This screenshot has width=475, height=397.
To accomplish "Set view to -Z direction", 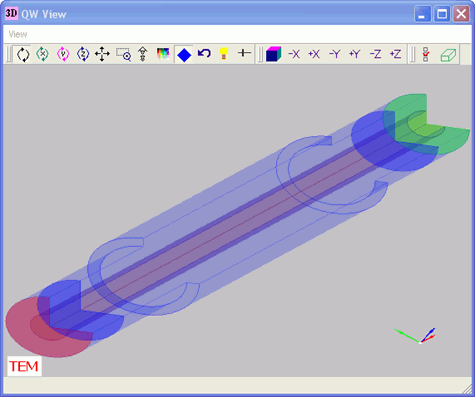I will tap(375, 54).
